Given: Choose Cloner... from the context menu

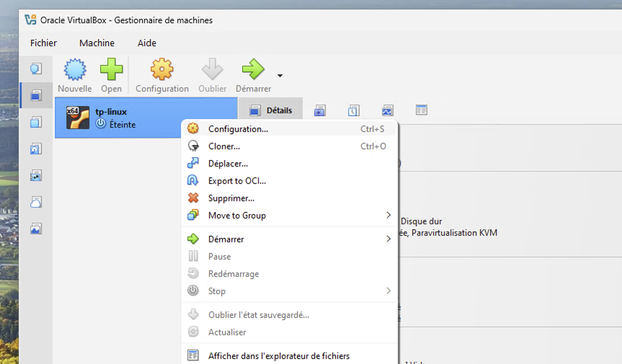Looking at the screenshot, I should pyautogui.click(x=224, y=146).
